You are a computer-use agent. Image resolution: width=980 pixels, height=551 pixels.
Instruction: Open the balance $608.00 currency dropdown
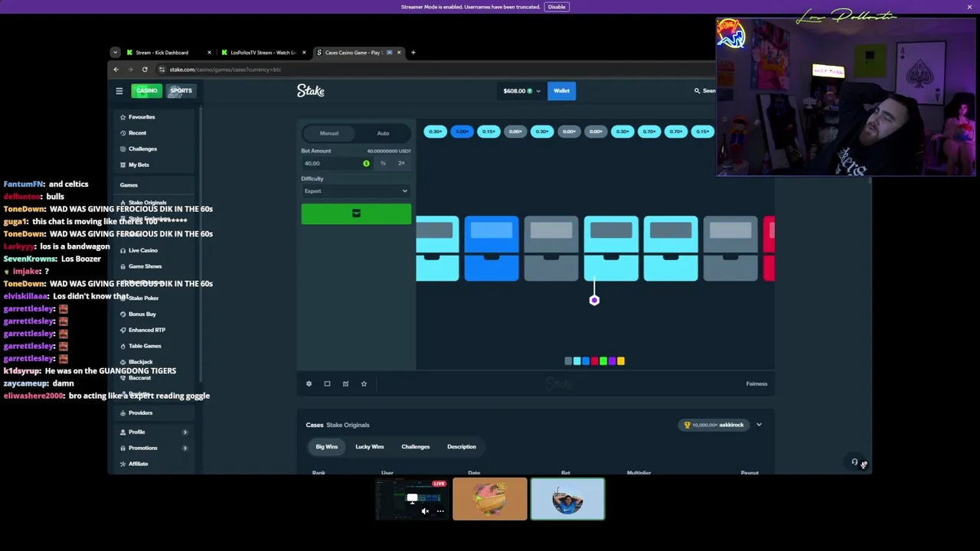tap(521, 91)
